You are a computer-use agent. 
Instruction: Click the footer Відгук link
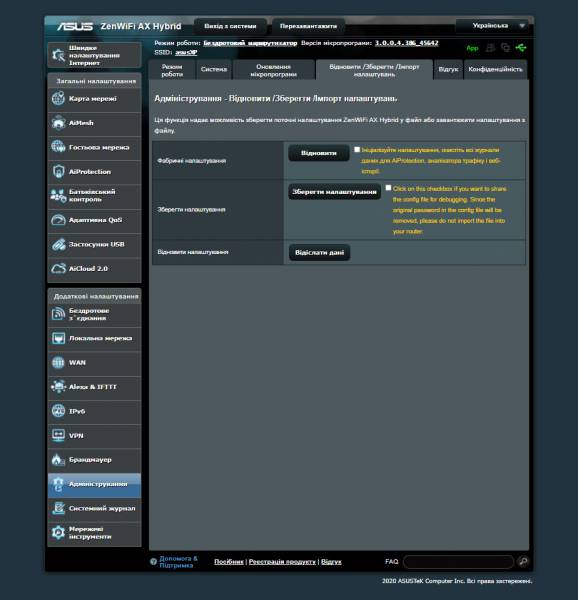[x=331, y=562]
